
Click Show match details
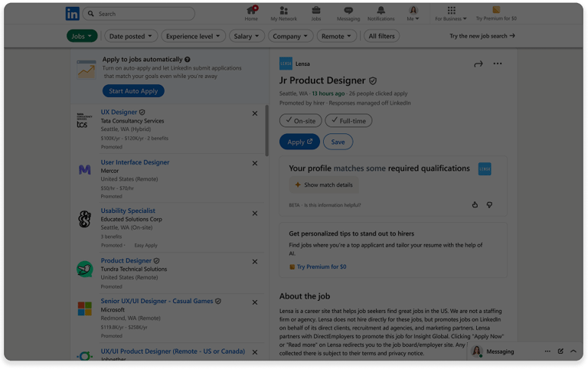pos(324,184)
